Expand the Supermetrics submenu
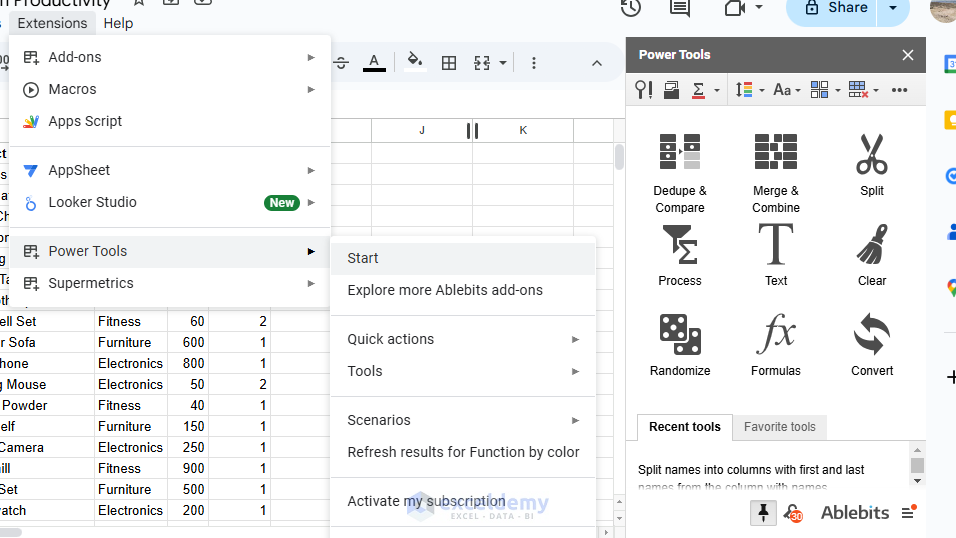 click(x=170, y=283)
